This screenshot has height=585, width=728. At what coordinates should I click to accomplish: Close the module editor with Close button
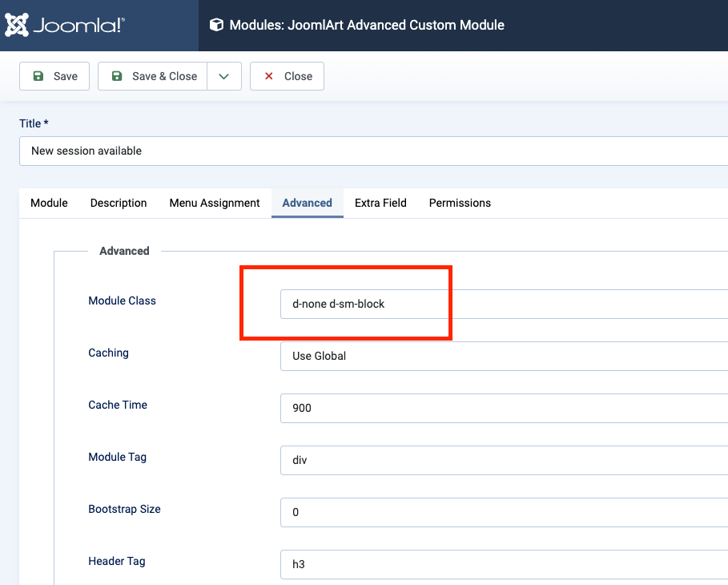[x=287, y=76]
